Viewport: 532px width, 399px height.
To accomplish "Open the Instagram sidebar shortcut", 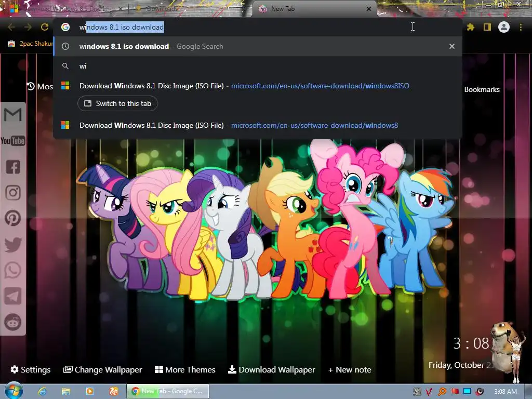I will (13, 192).
